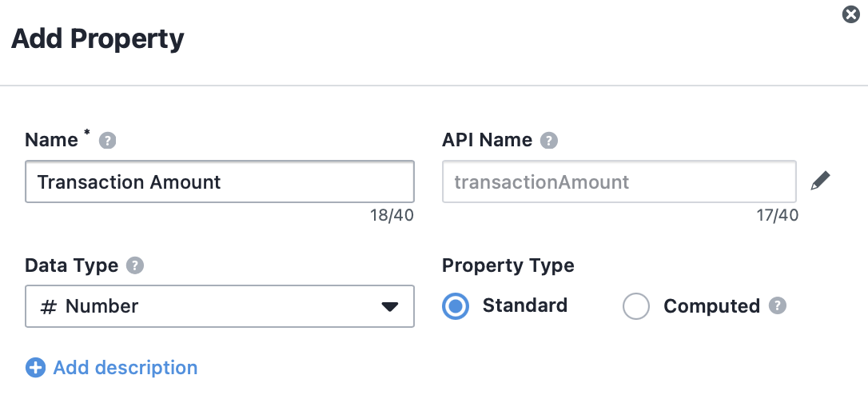Click the pencil icon to edit API name
868x395 pixels.
click(820, 182)
